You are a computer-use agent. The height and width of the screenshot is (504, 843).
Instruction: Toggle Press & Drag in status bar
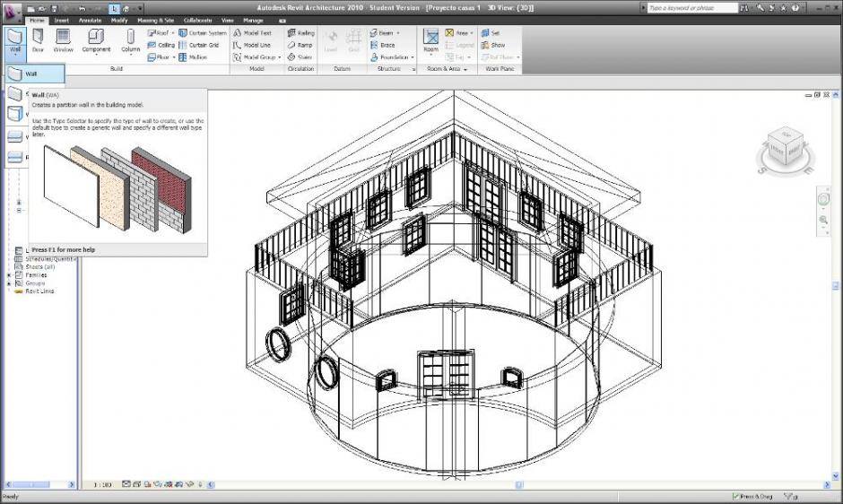[752, 496]
